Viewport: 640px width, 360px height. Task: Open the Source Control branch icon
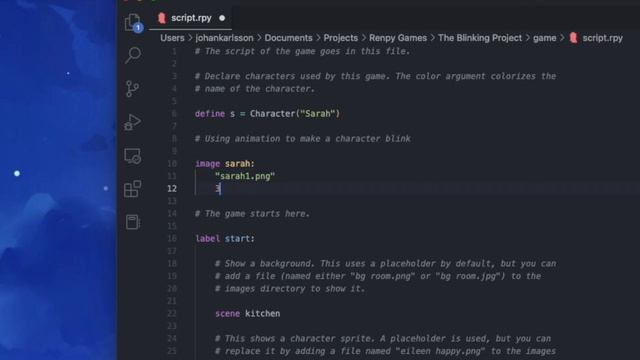click(x=132, y=89)
